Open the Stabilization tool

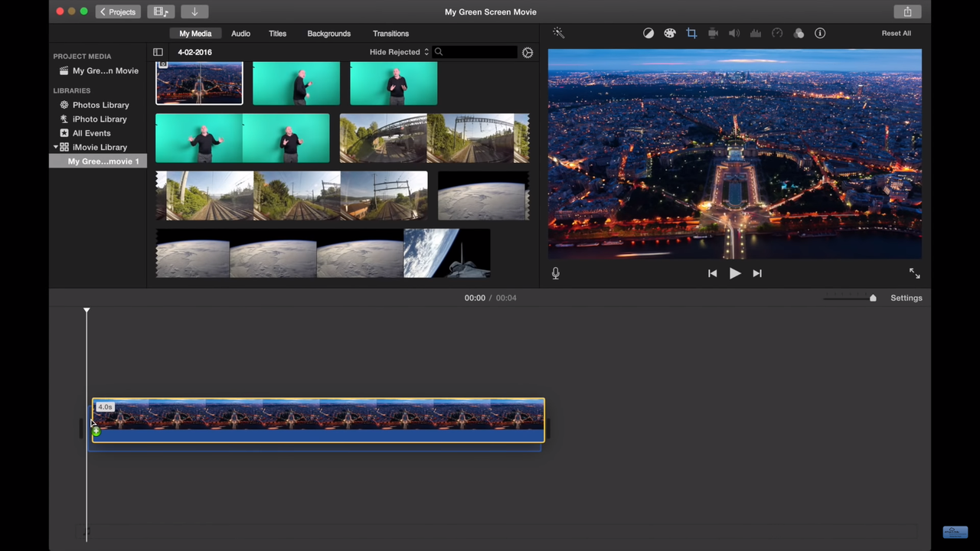coord(713,33)
